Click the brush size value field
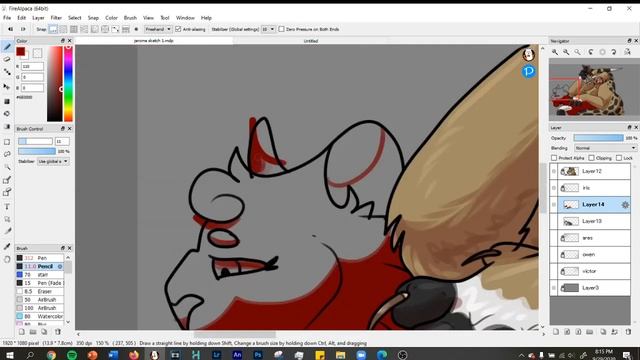This screenshot has height=360, width=640. pos(62,141)
